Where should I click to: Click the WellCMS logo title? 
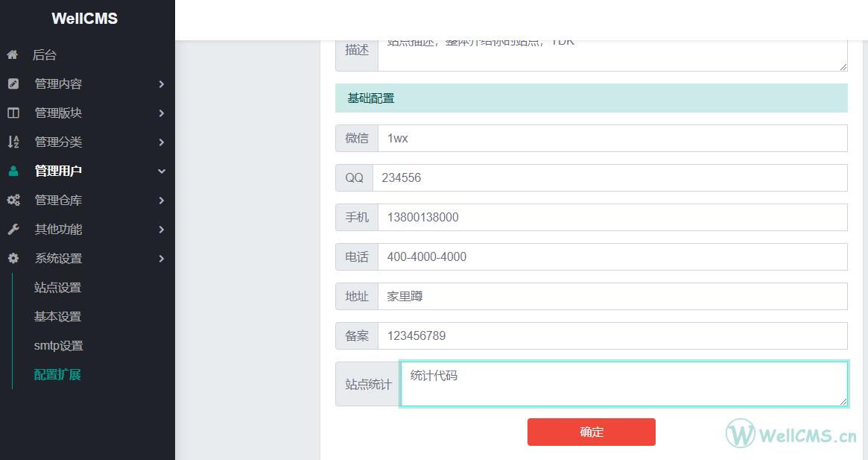coord(85,19)
